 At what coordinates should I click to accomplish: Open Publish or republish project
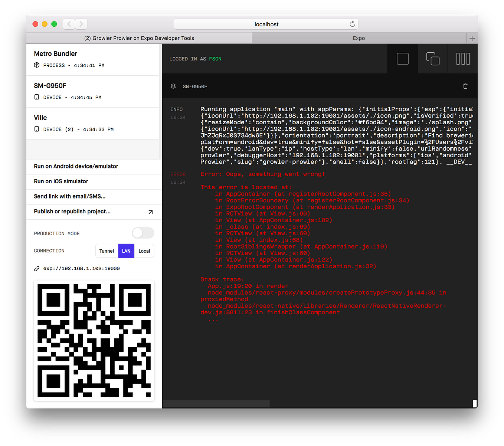tap(72, 211)
